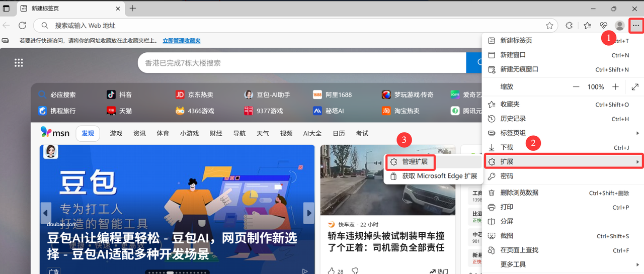Switch to the 天气 feed tab

(263, 133)
